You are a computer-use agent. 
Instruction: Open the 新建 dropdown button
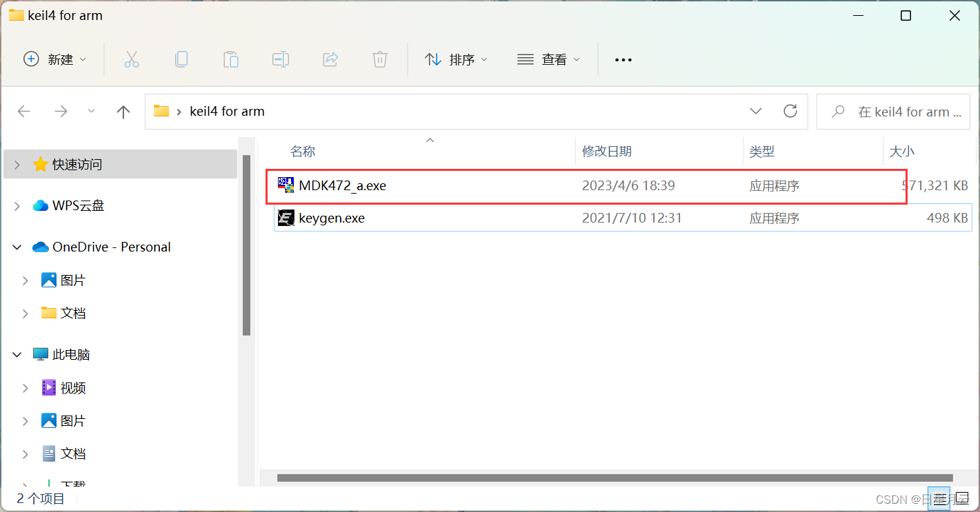click(55, 59)
